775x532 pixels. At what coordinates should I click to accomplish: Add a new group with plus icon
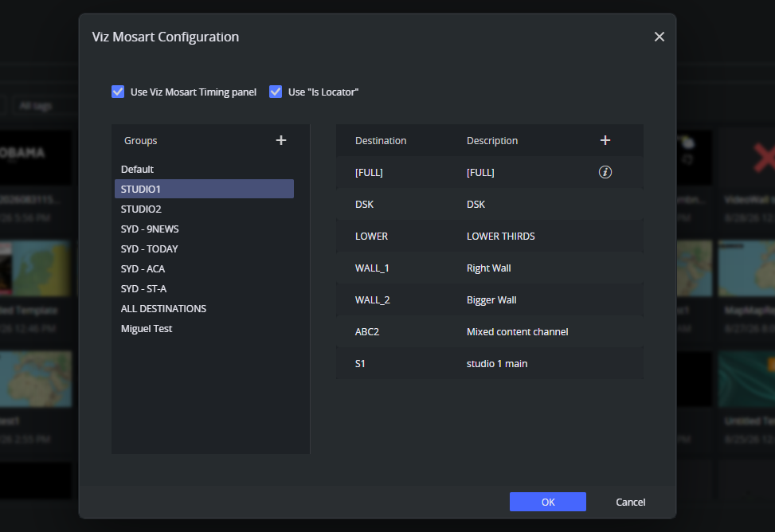pos(280,140)
